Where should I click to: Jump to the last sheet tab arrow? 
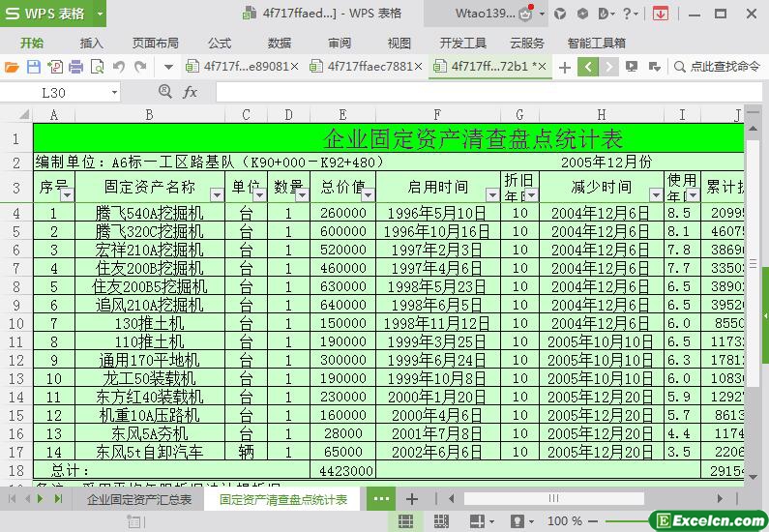(58, 499)
